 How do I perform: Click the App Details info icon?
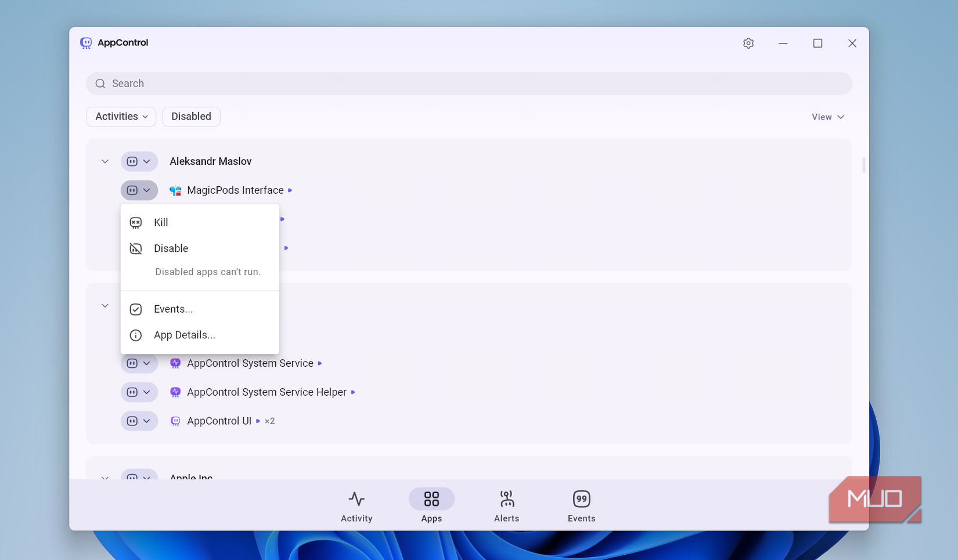coord(135,335)
